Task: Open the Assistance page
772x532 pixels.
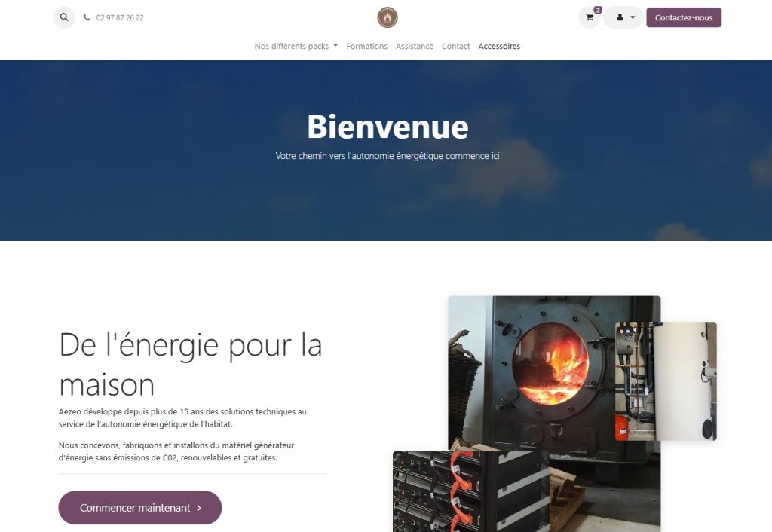Action: coord(415,46)
